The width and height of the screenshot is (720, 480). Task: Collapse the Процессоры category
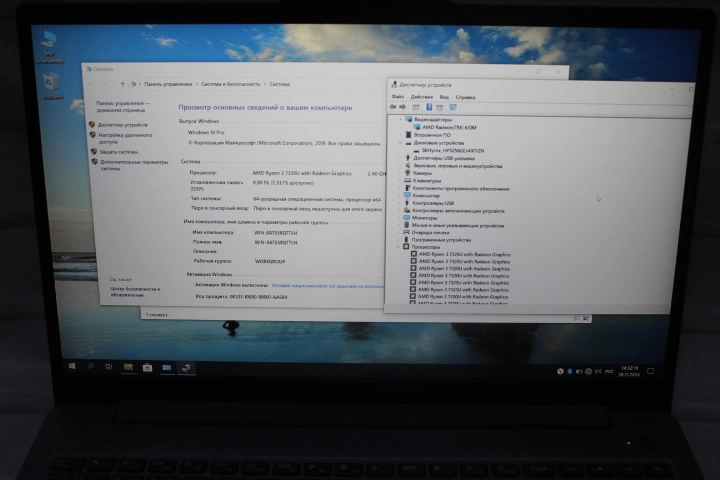[401, 246]
